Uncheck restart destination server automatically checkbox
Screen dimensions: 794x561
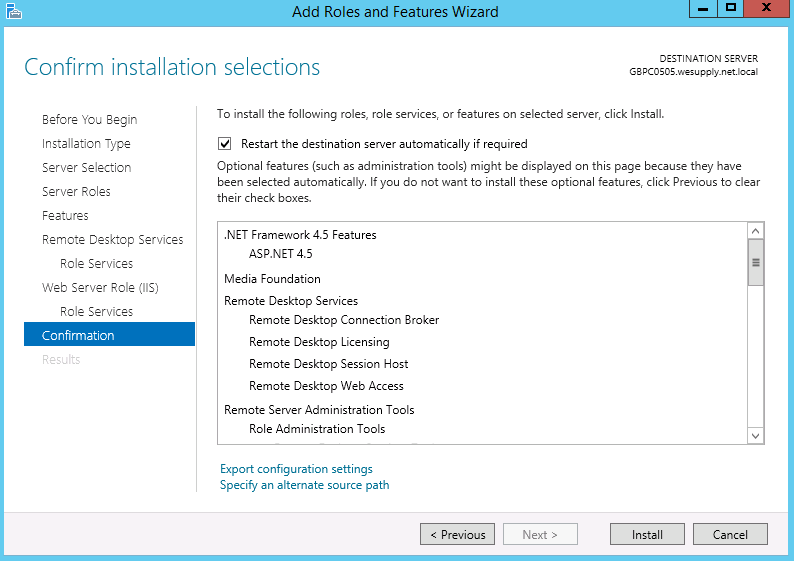(225, 144)
